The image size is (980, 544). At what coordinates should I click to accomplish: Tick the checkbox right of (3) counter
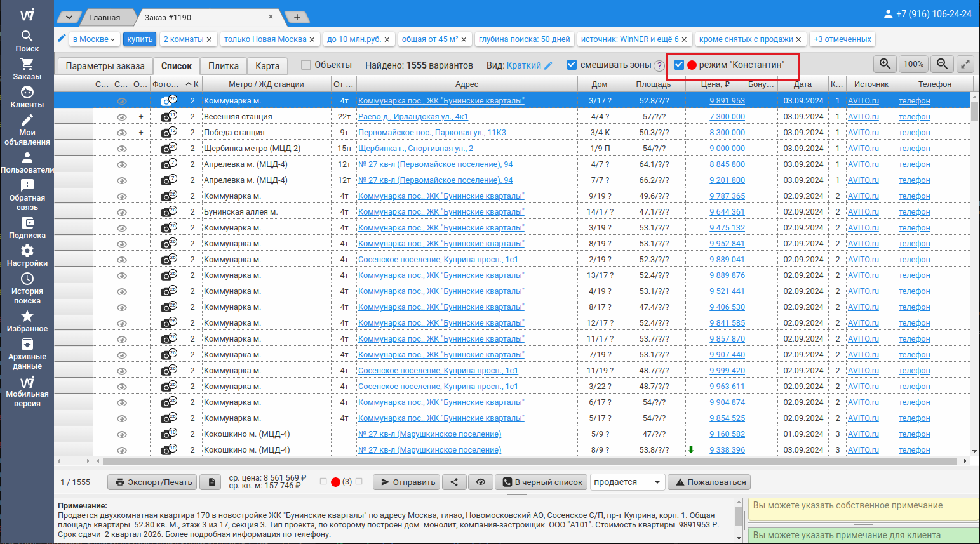[x=359, y=481]
